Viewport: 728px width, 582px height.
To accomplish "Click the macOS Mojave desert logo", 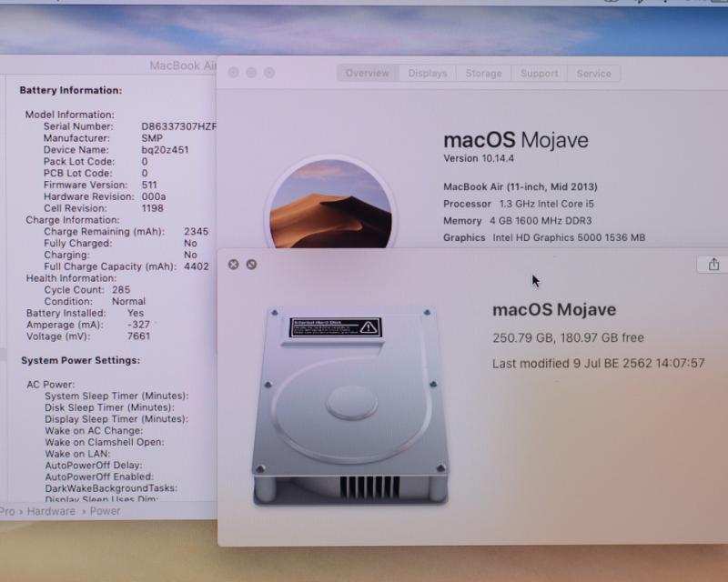I will pos(330,205).
